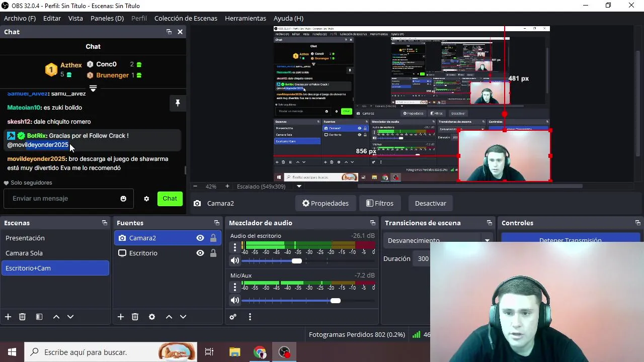Select the Escritorio source row
Image resolution: width=644 pixels, height=362 pixels.
coord(168,253)
